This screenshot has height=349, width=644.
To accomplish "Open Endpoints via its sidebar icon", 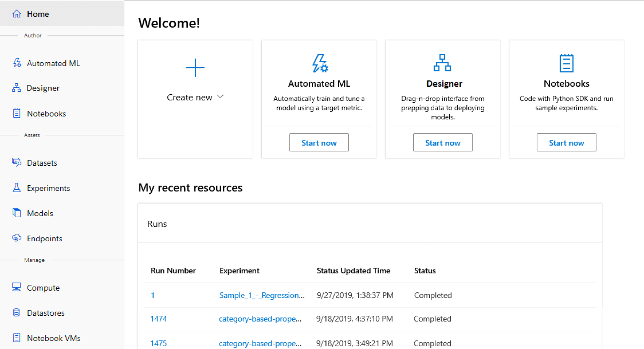I will point(16,238).
